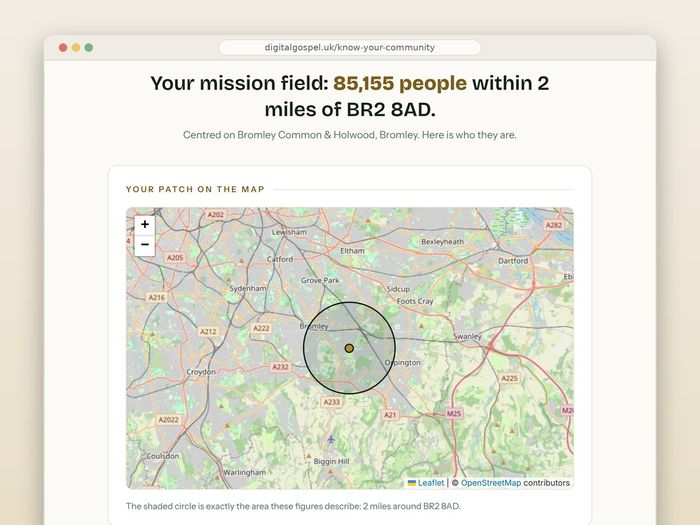Click the M25 motorway shield on the map

click(454, 413)
